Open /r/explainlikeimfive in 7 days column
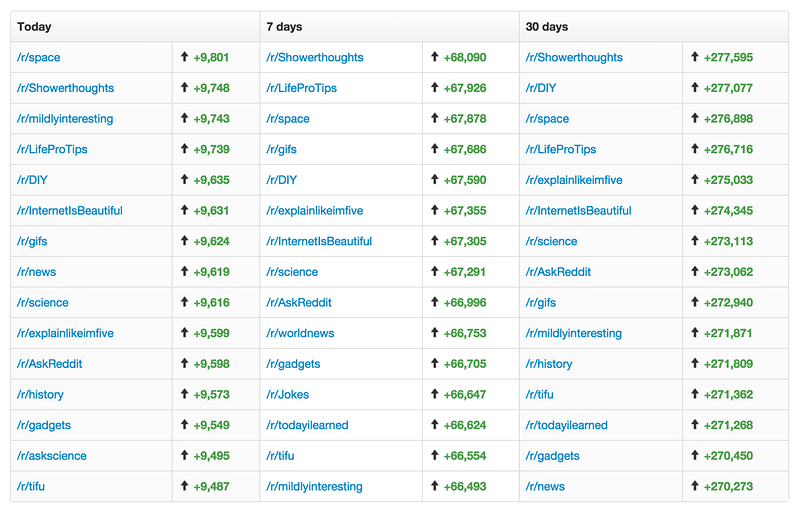The width and height of the screenshot is (800, 512). (x=315, y=210)
